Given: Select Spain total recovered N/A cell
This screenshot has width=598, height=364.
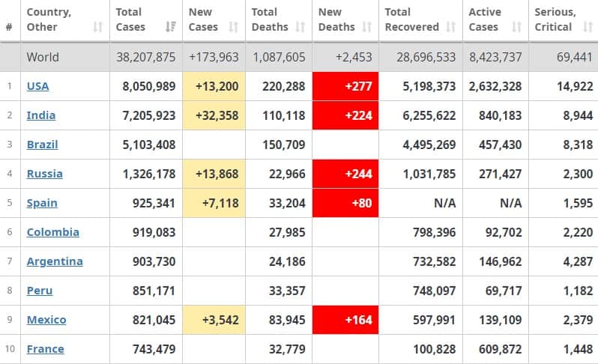Looking at the screenshot, I should pos(421,203).
